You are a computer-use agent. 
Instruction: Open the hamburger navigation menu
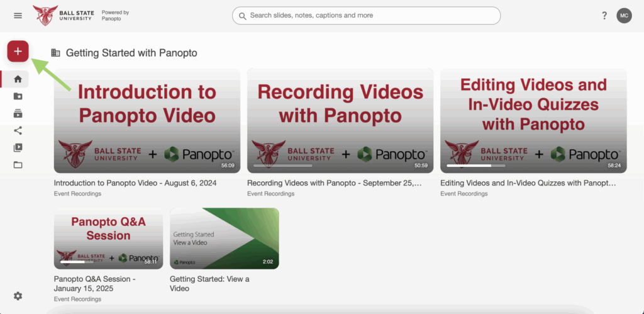click(18, 16)
